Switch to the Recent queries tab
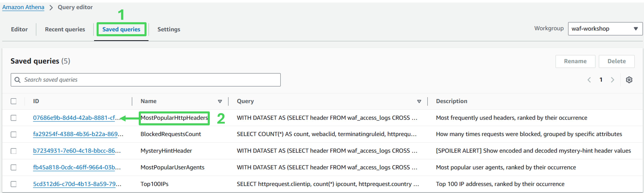Viewport: 644px width, 193px height. pyautogui.click(x=65, y=30)
